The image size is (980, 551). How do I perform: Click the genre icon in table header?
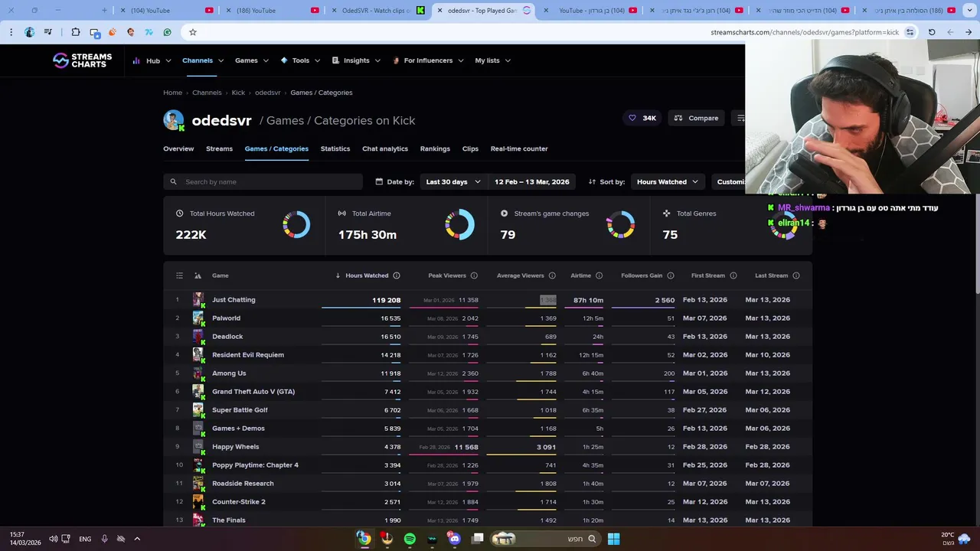click(x=198, y=275)
